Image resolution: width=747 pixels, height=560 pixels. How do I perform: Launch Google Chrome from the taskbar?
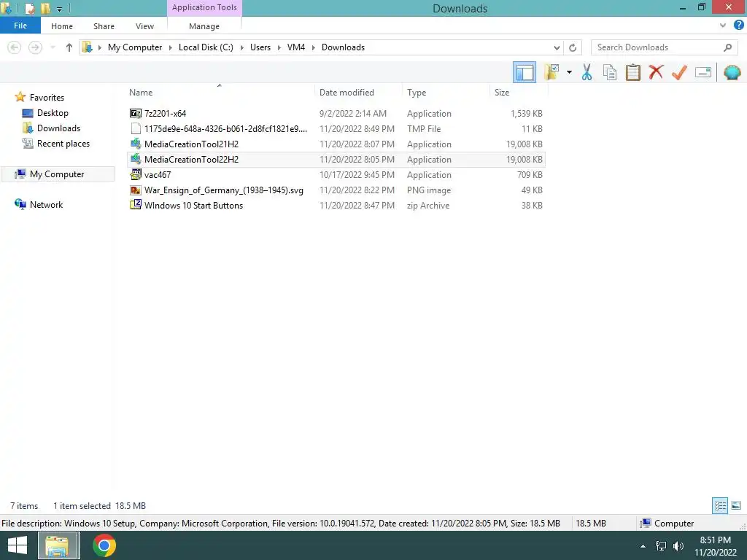pos(104,545)
